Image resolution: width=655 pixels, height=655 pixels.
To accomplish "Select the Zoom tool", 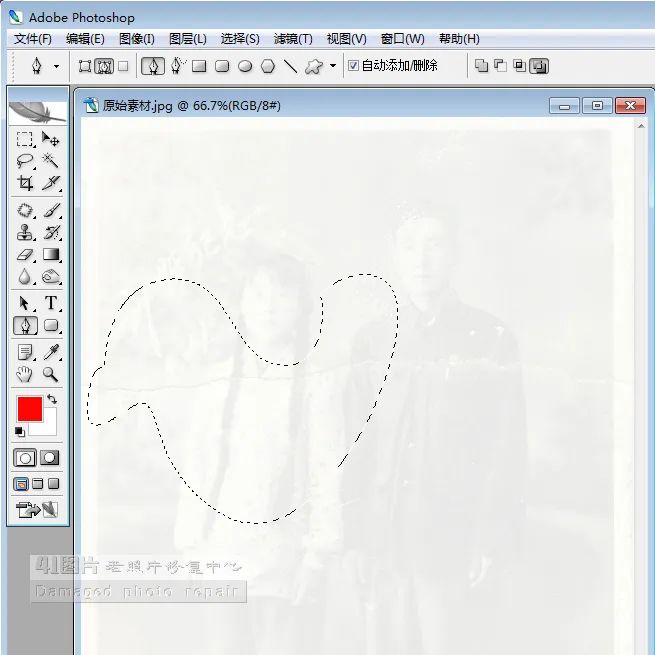I will (x=51, y=374).
